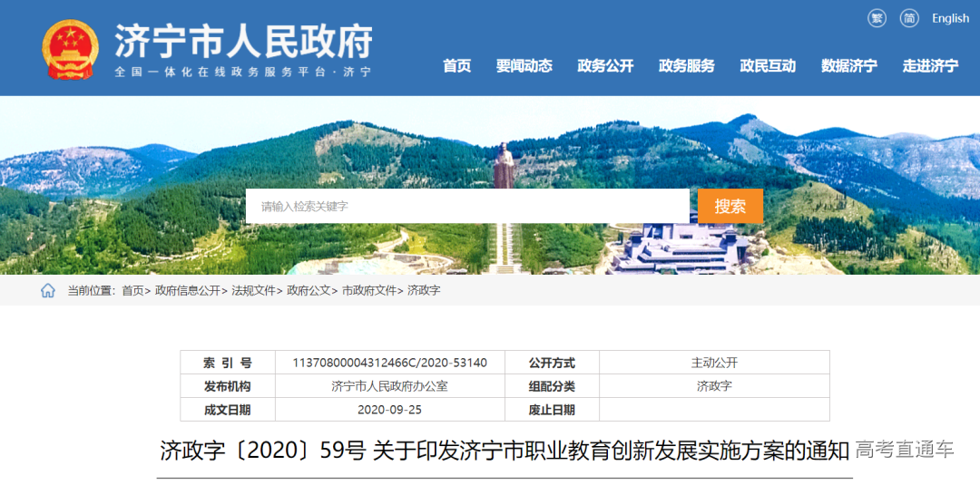Go to 市政府文件 in the breadcrumb

[368, 291]
